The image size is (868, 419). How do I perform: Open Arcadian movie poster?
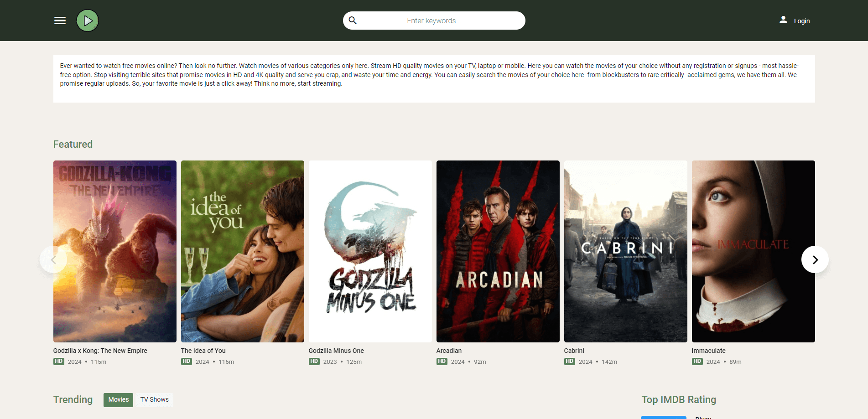[498, 251]
